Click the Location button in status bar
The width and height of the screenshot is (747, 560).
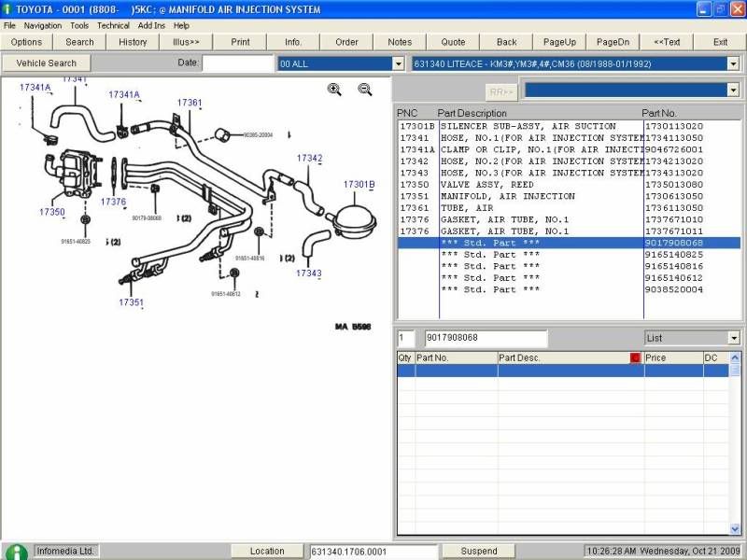[267, 552]
